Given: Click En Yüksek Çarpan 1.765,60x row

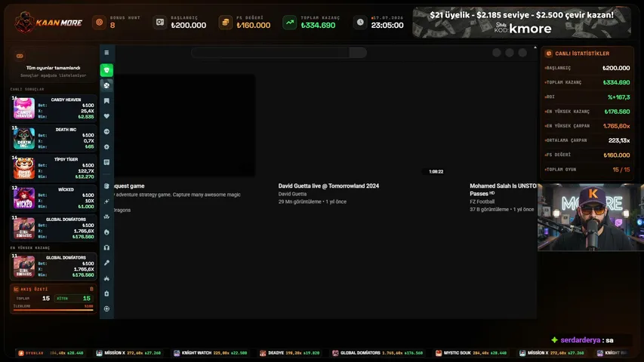Looking at the screenshot, I should click(587, 126).
